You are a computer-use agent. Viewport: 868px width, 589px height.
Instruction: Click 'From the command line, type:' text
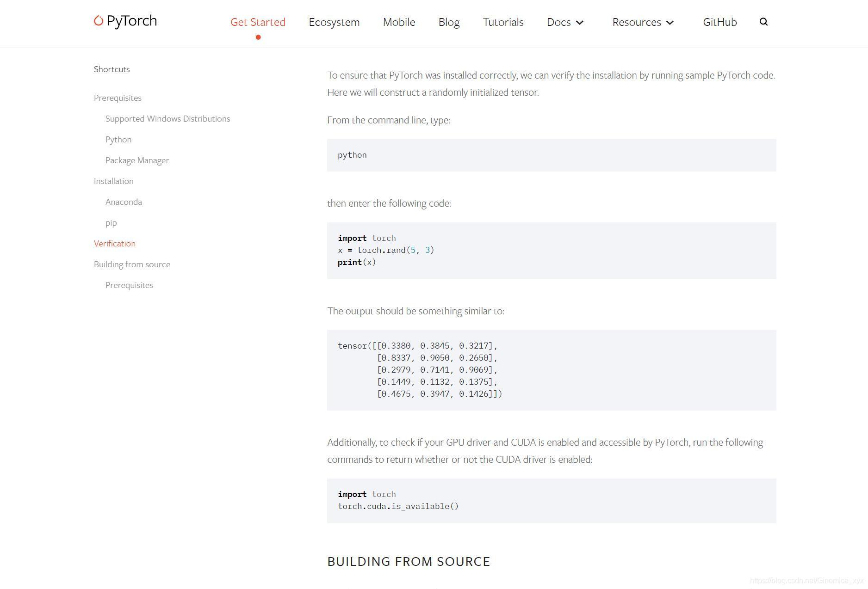(389, 120)
